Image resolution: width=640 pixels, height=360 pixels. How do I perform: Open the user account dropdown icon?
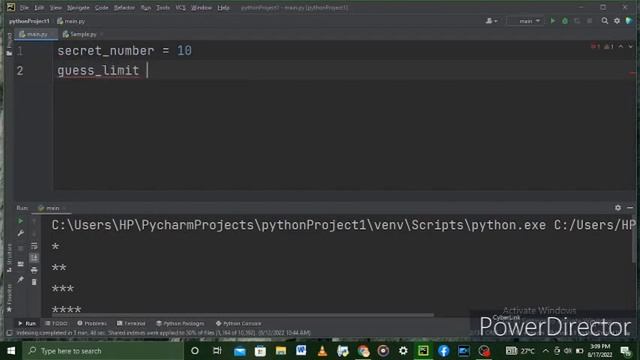tap(491, 21)
